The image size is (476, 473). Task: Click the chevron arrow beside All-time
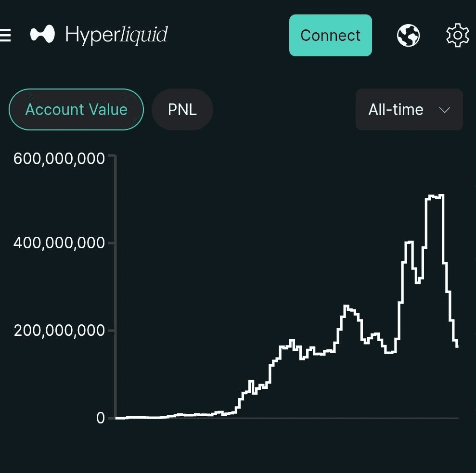[x=445, y=110]
